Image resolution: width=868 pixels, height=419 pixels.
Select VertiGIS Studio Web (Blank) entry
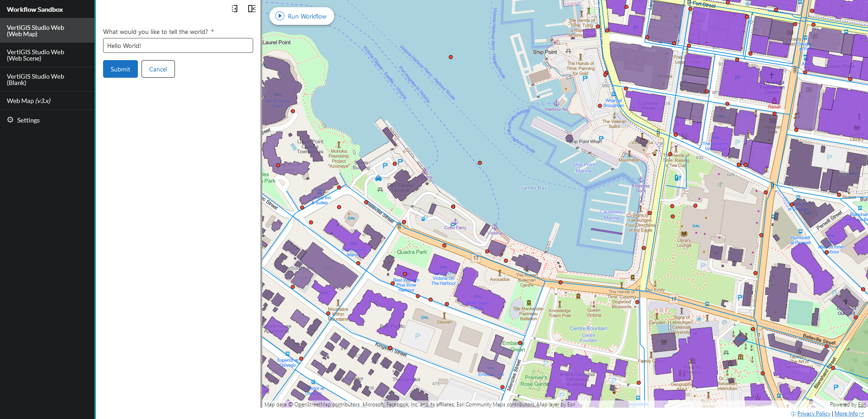[x=47, y=80]
